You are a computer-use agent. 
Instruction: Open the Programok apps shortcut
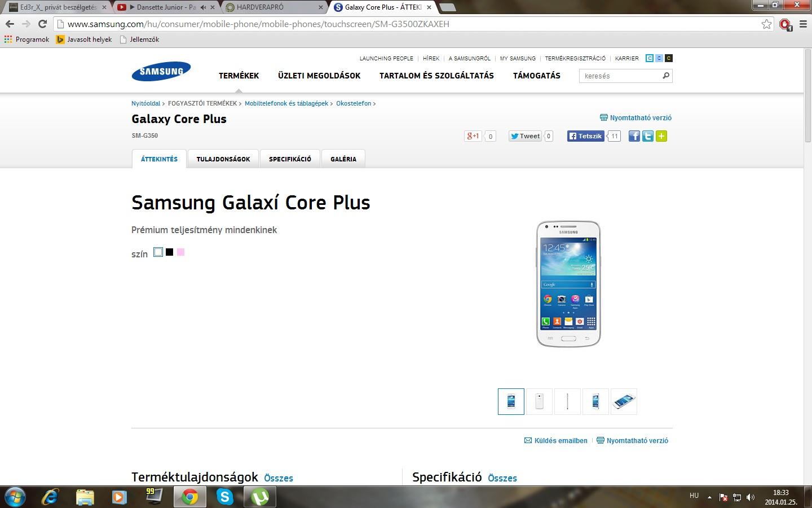pyautogui.click(x=27, y=40)
